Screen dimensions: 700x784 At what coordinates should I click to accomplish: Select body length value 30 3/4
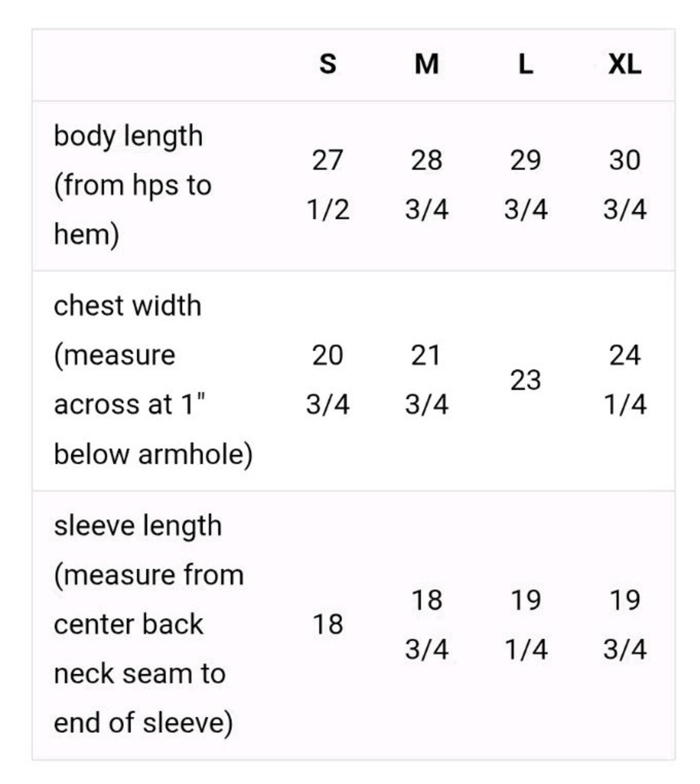pyautogui.click(x=625, y=185)
